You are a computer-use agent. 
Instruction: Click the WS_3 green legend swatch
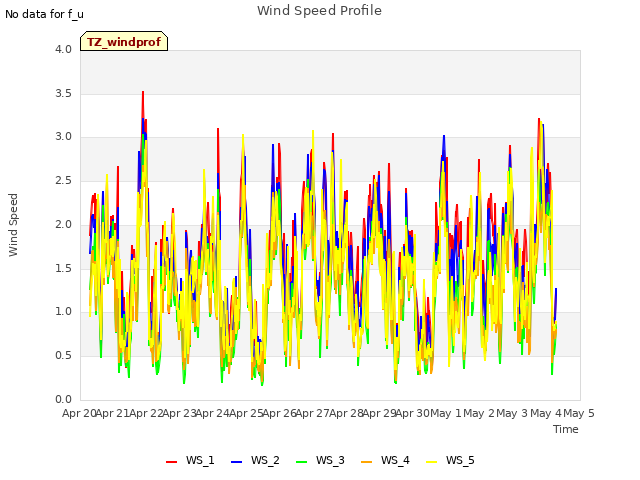[301, 462]
